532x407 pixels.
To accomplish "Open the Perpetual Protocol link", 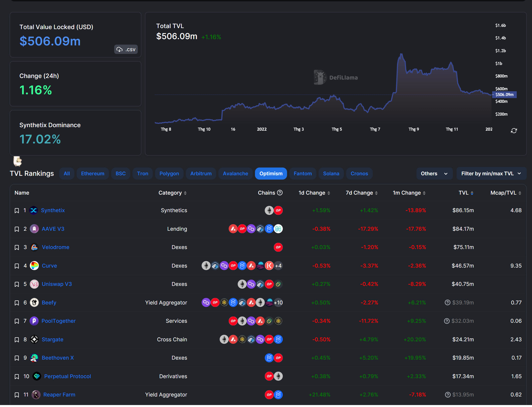I will (x=67, y=376).
